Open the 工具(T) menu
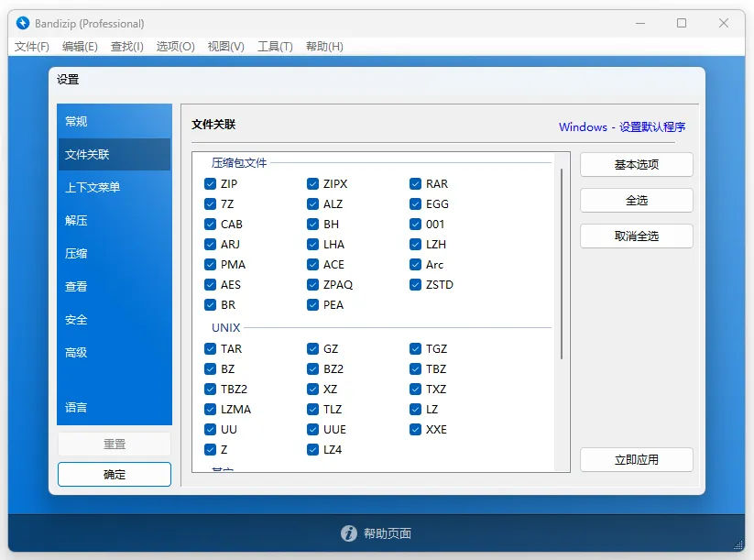The height and width of the screenshot is (560, 754). 275,47
